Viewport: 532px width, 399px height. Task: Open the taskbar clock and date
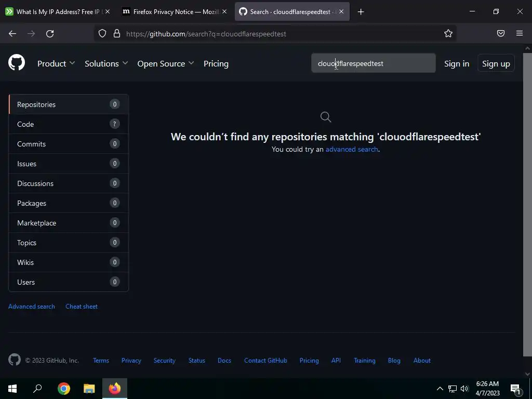487,389
